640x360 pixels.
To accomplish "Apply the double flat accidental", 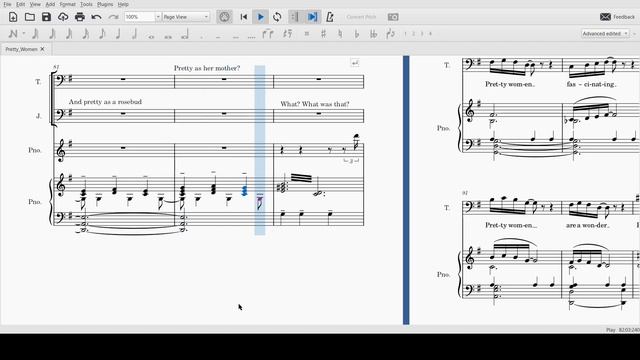I will tap(373, 33).
